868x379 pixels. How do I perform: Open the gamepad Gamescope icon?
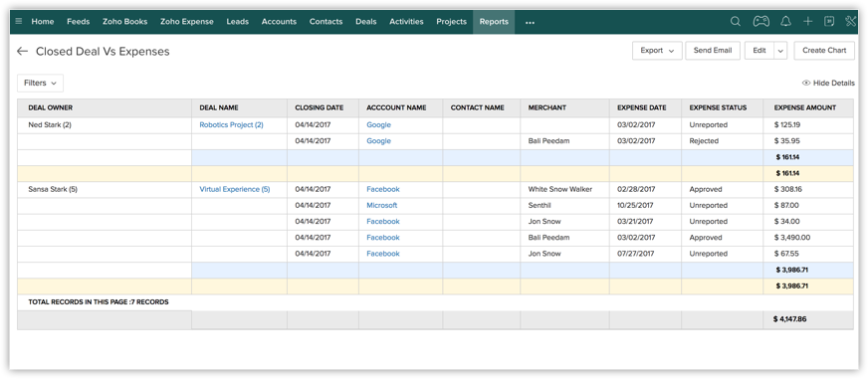click(760, 22)
